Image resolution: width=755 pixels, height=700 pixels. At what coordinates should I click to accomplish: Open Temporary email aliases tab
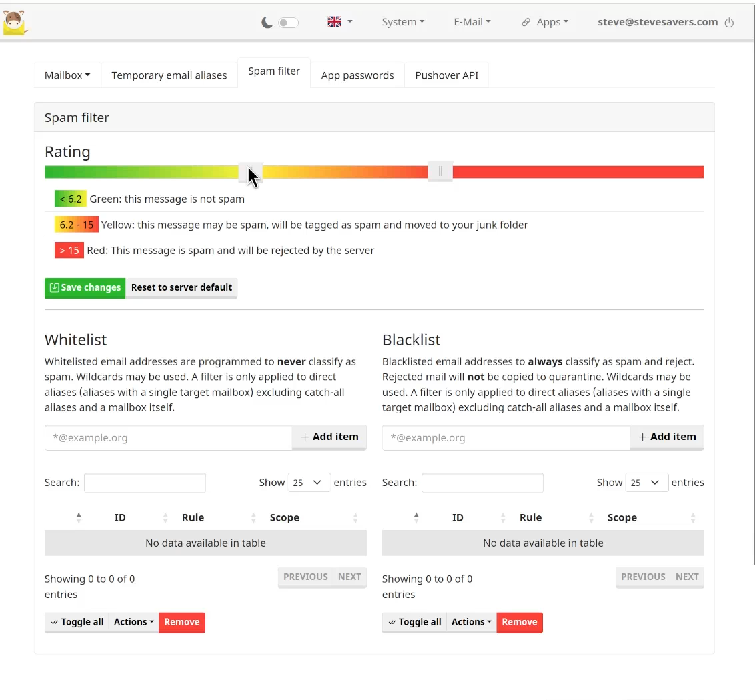pyautogui.click(x=169, y=75)
